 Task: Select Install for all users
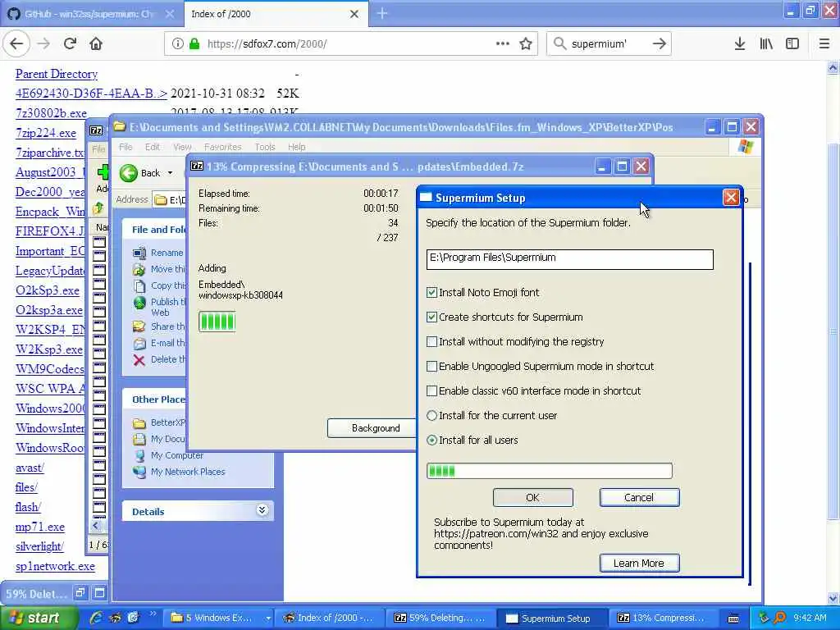(431, 441)
